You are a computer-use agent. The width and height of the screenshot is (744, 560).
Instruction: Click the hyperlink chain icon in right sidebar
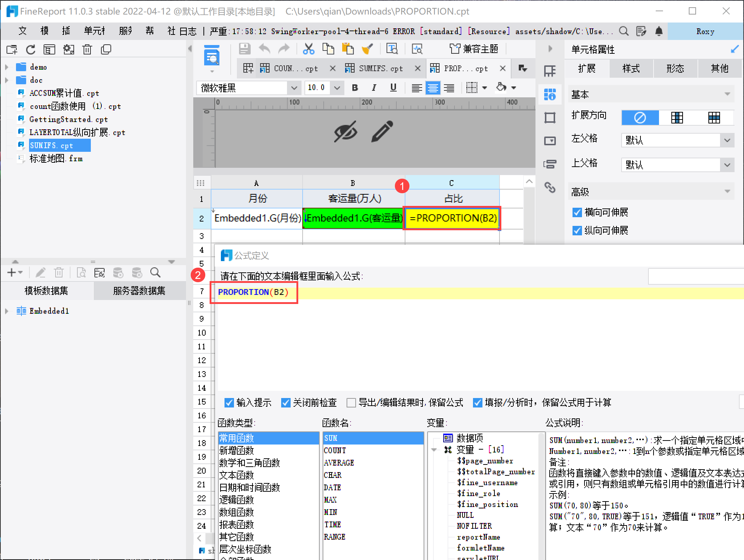(550, 187)
